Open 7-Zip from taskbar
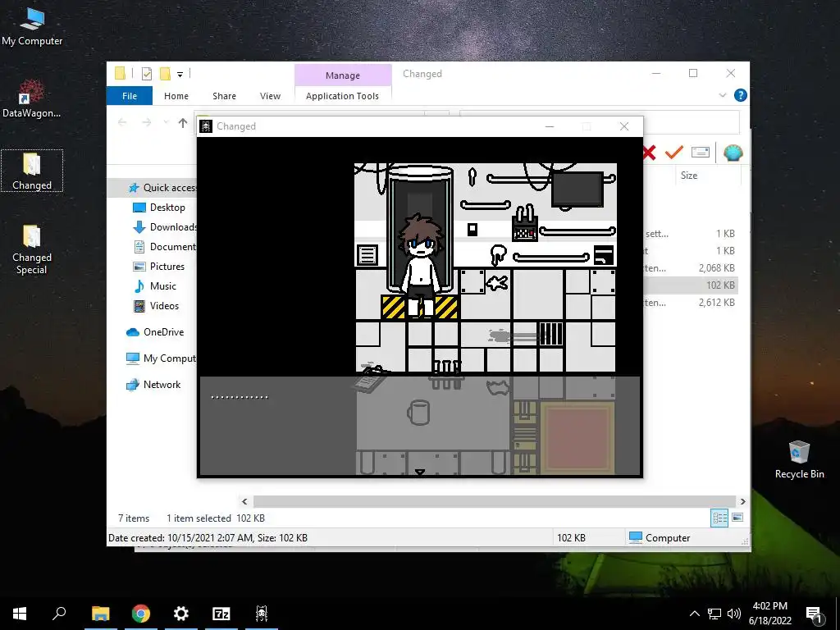The image size is (840, 630). point(221,614)
